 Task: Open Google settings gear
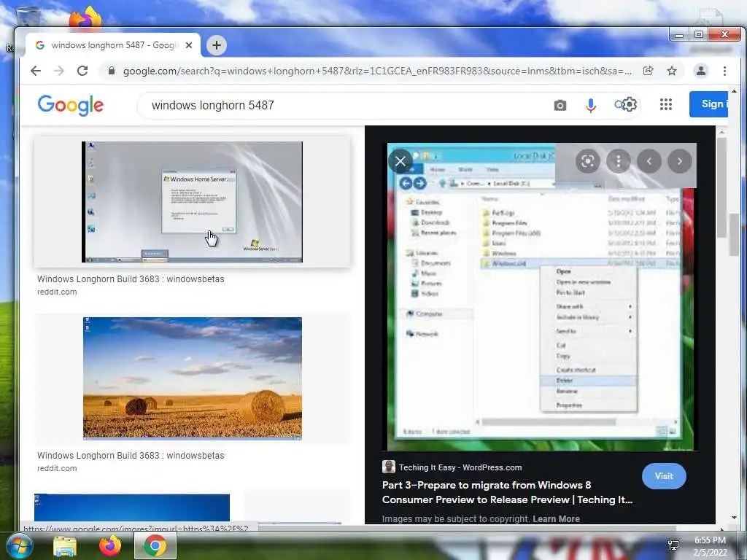pos(630,104)
